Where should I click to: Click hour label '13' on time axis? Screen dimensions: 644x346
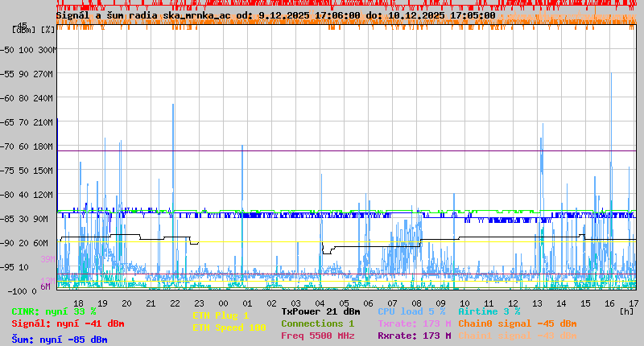click(537, 303)
